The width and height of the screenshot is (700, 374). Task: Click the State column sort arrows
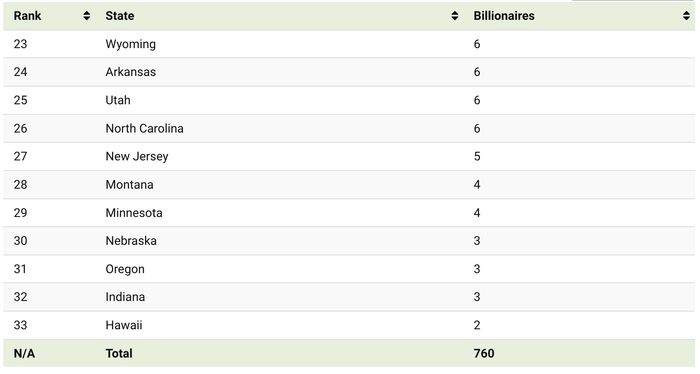click(454, 16)
